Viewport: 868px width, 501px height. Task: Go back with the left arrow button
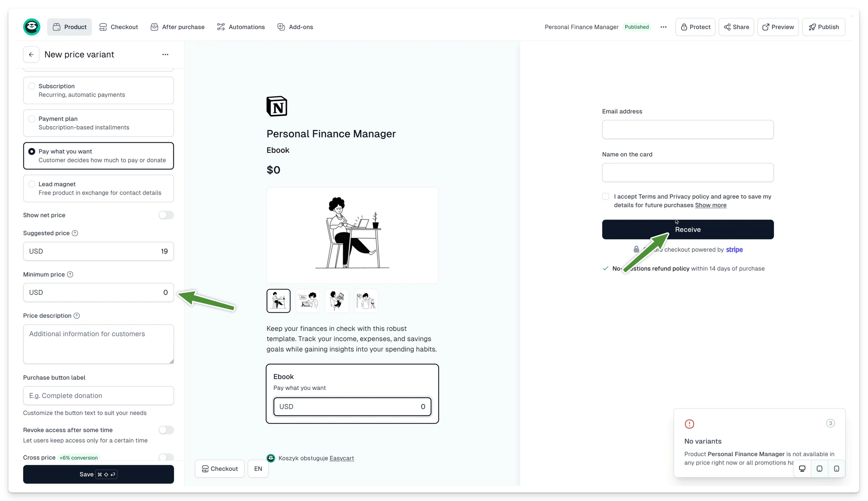tap(31, 55)
